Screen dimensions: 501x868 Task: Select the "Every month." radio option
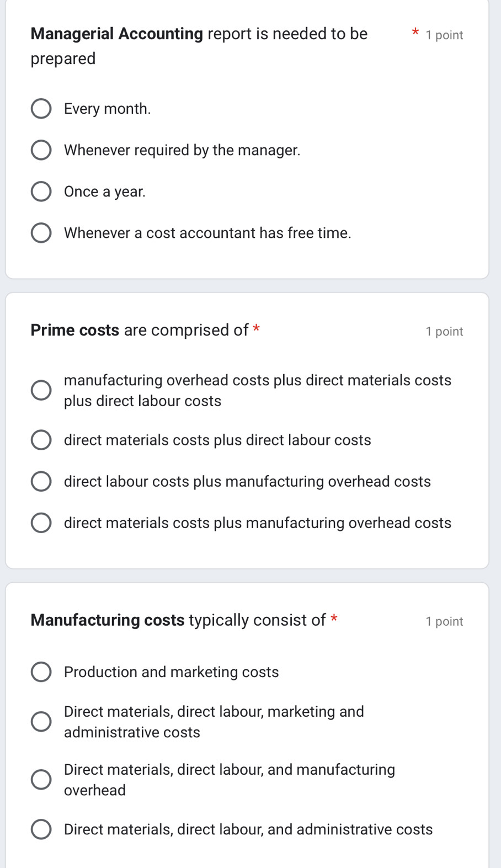point(41,109)
